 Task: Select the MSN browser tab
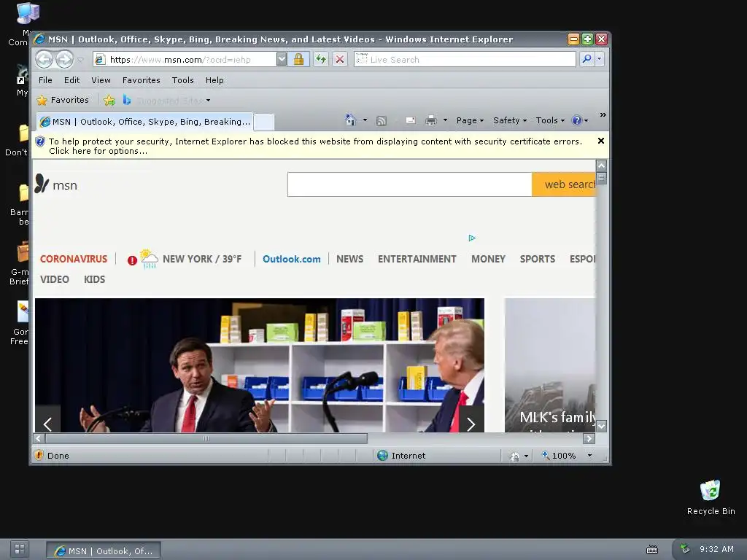pyautogui.click(x=145, y=122)
